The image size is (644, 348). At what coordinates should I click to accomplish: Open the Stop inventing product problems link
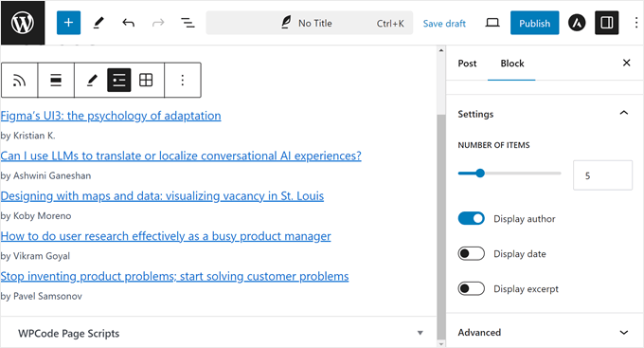coord(174,276)
